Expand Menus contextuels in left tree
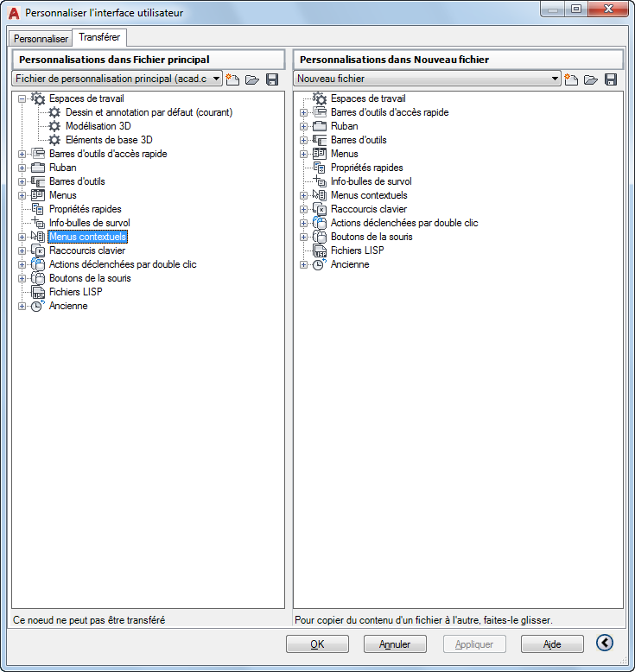The width and height of the screenshot is (635, 672). point(22,237)
